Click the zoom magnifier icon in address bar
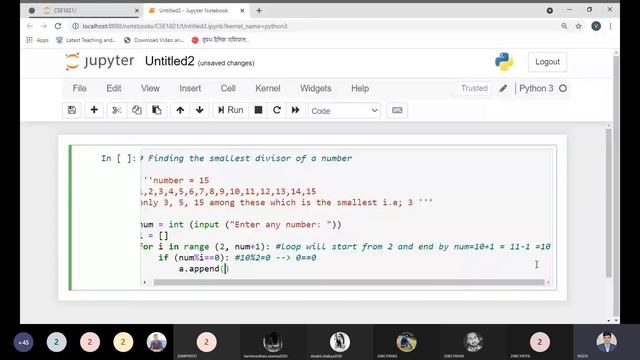 click(564, 26)
